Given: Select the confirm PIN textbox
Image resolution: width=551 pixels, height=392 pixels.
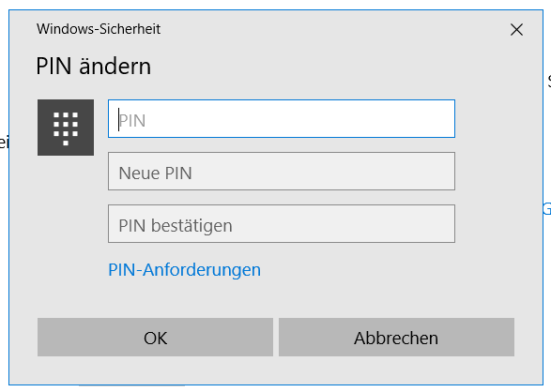Looking at the screenshot, I should point(282,224).
